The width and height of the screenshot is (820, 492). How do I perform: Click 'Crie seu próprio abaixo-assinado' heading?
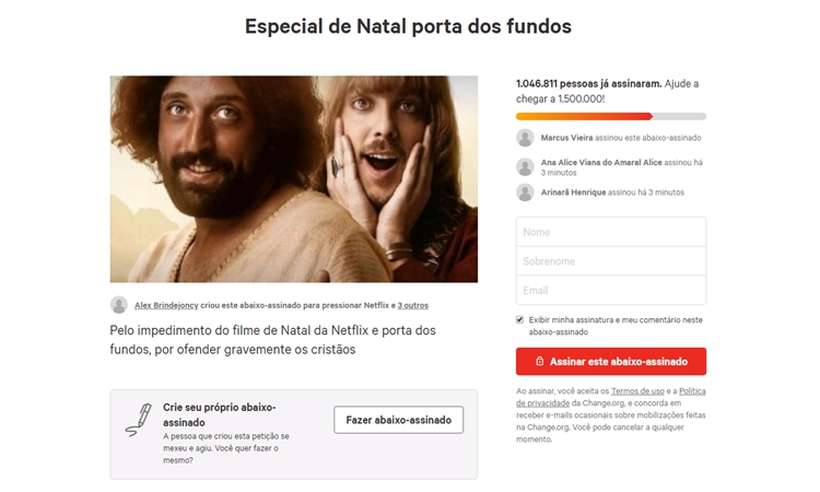pos(219,415)
